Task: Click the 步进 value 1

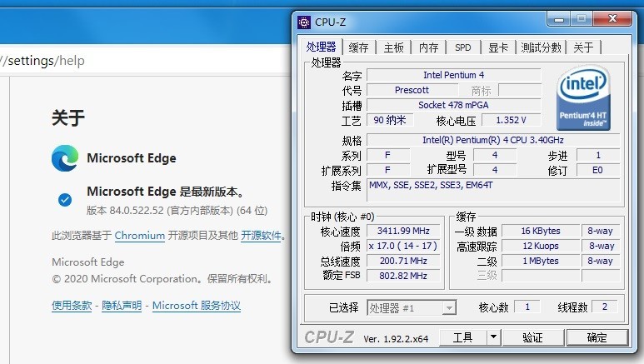Action: point(597,155)
